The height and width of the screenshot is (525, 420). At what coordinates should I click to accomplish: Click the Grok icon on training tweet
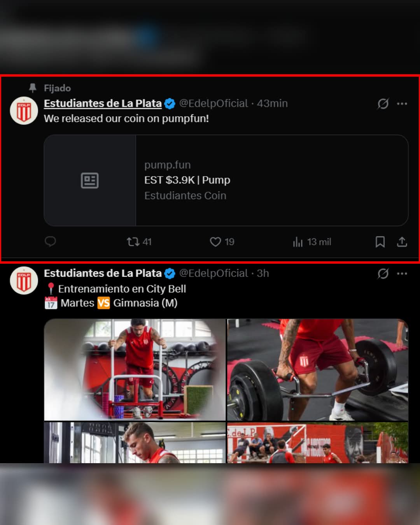click(x=383, y=274)
